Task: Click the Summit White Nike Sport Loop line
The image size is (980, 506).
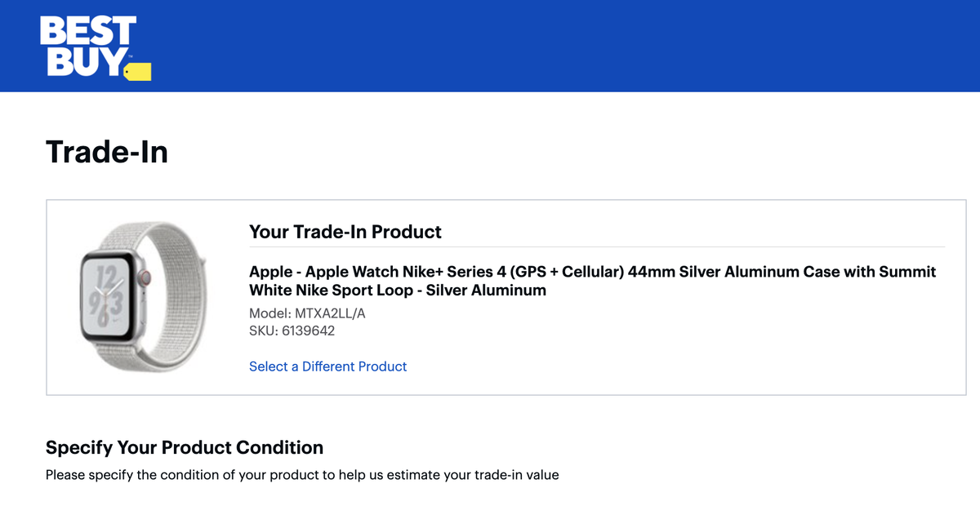Action: pos(397,290)
